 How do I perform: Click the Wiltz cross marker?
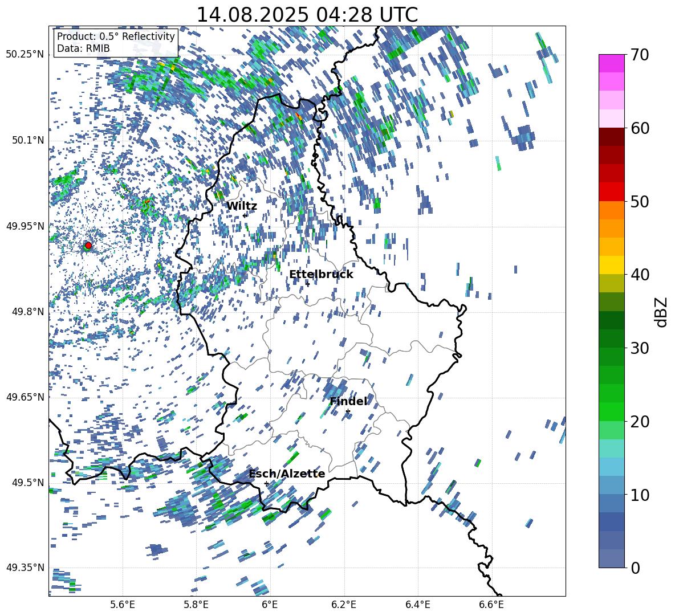click(x=245, y=215)
